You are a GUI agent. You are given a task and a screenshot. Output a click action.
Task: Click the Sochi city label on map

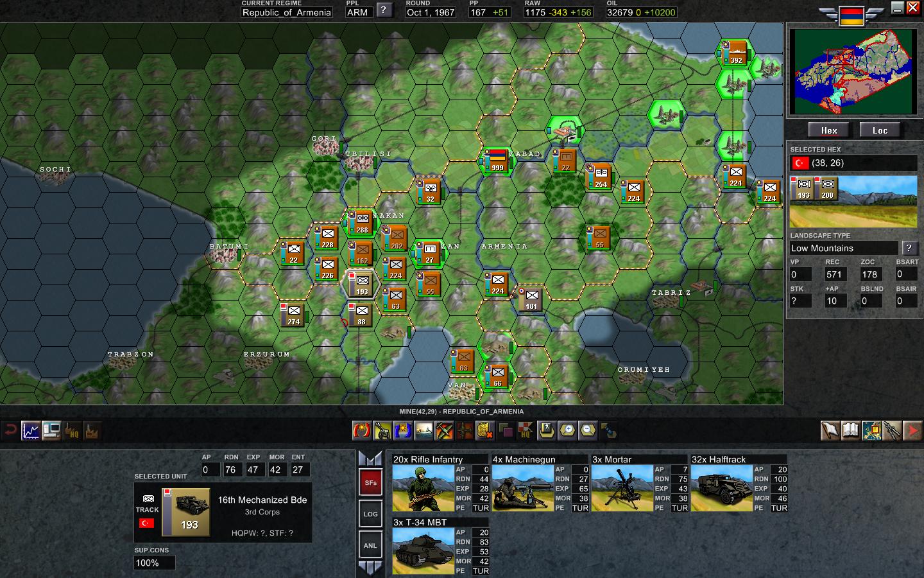55,170
